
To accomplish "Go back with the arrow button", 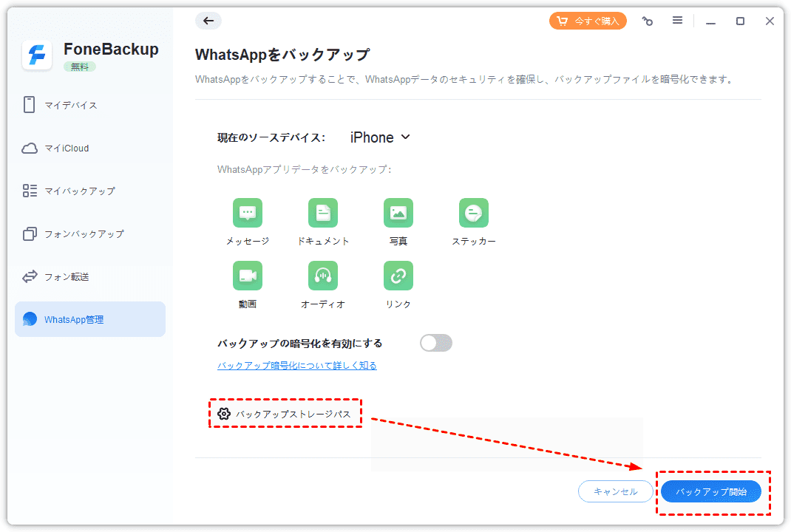I will (208, 21).
